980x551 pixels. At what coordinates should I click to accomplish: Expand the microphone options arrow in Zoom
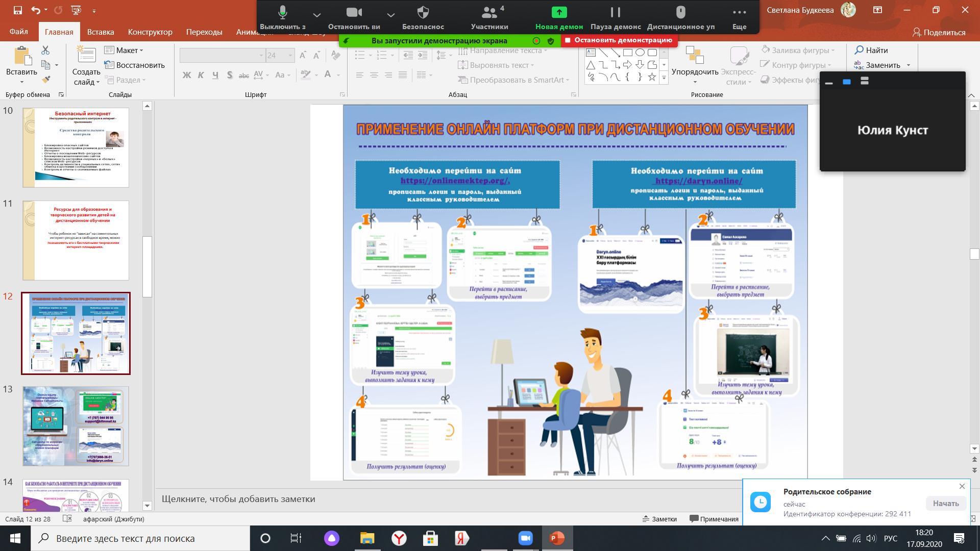[317, 15]
